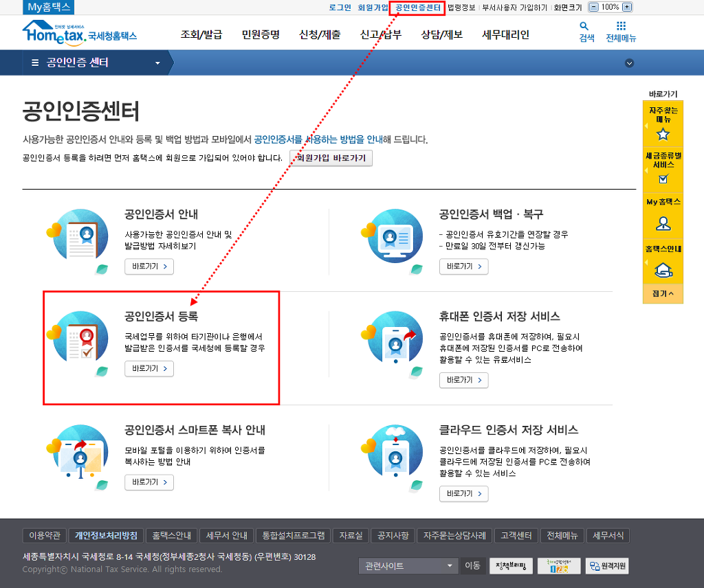Click the 이용약관 footer link
This screenshot has height=588, width=704.
(45, 536)
